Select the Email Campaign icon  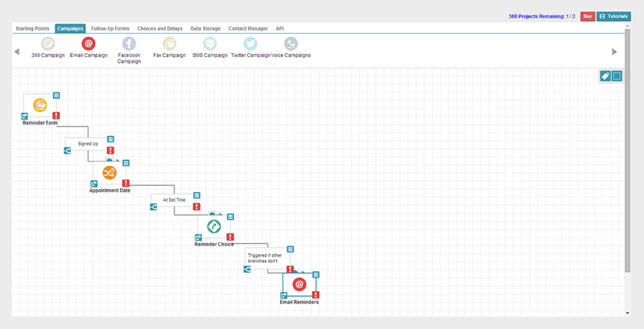coord(89,43)
